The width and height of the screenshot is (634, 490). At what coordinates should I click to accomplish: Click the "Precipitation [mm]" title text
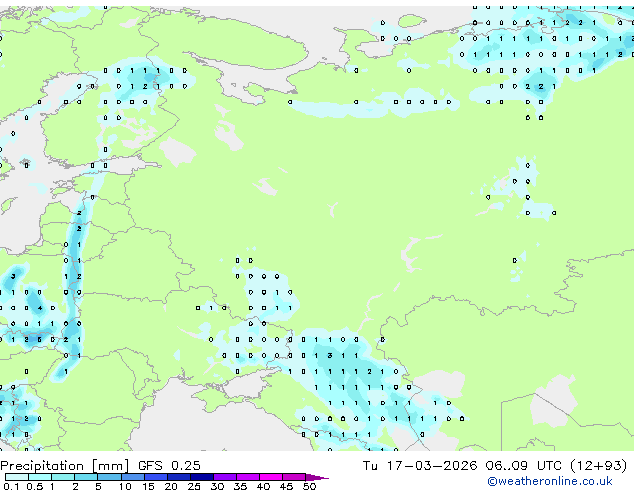pyautogui.click(x=65, y=466)
